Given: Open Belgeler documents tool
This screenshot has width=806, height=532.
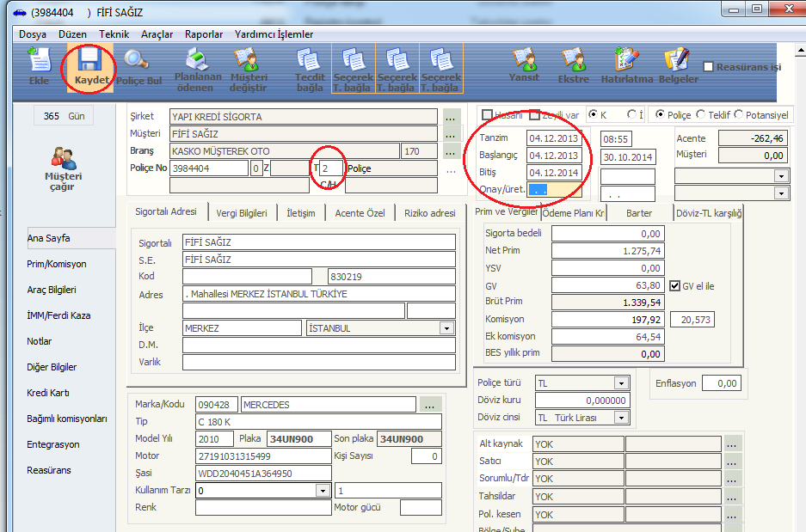Looking at the screenshot, I should pos(678,67).
